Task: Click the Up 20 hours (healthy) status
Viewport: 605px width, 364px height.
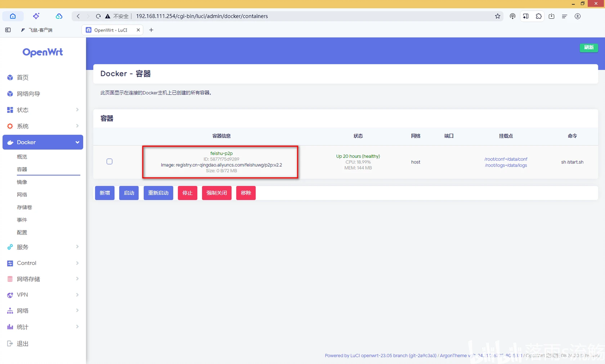Action: pos(358,156)
